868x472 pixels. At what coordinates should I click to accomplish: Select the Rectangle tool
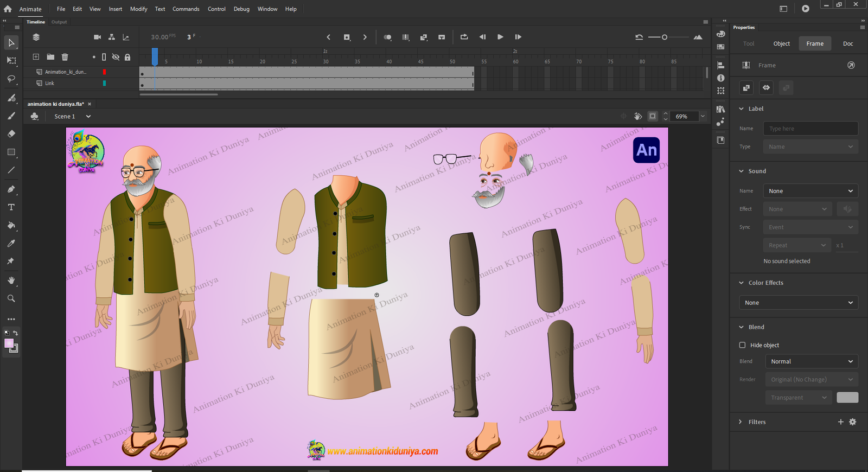[11, 152]
